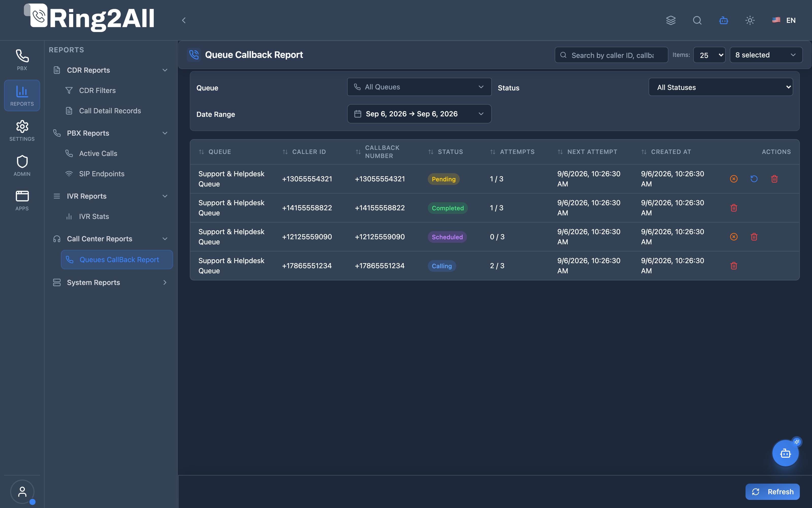
Task: Cancel the Scheduled callback +12125559090
Action: pos(734,236)
